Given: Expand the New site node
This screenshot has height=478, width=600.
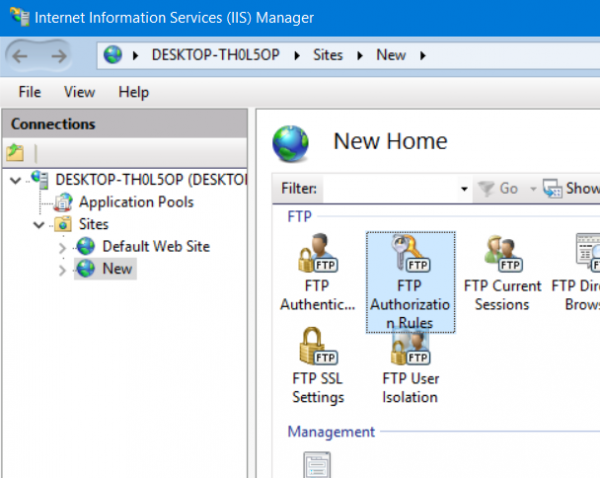Looking at the screenshot, I should coord(62,269).
